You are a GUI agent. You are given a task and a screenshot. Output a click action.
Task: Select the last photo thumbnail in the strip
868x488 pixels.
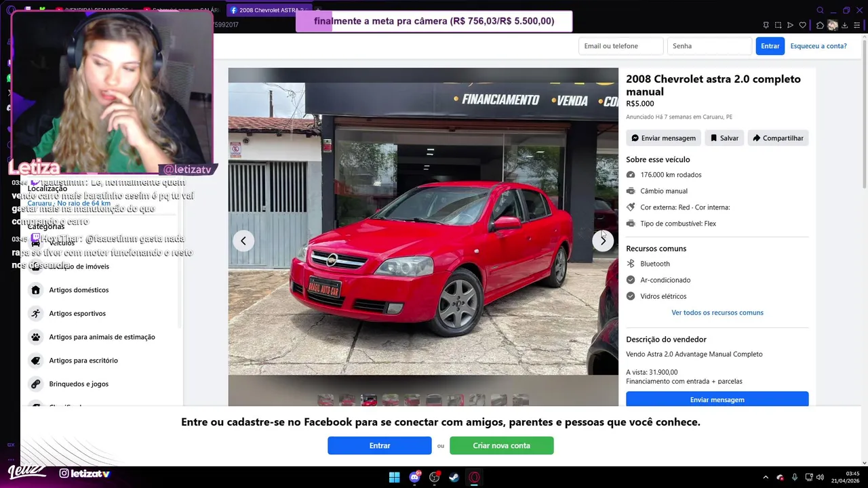(521, 401)
